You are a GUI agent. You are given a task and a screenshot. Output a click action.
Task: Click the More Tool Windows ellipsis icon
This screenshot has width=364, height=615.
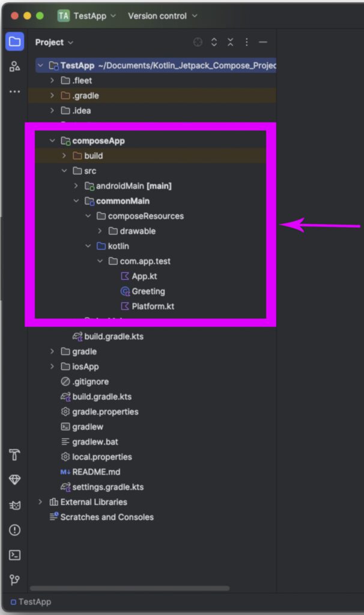[14, 91]
